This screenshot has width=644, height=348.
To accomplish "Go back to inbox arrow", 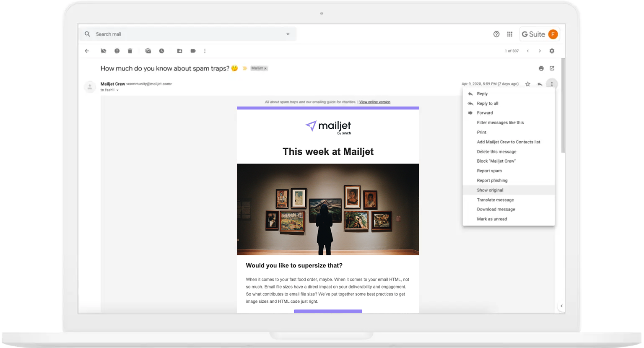I will (x=87, y=51).
